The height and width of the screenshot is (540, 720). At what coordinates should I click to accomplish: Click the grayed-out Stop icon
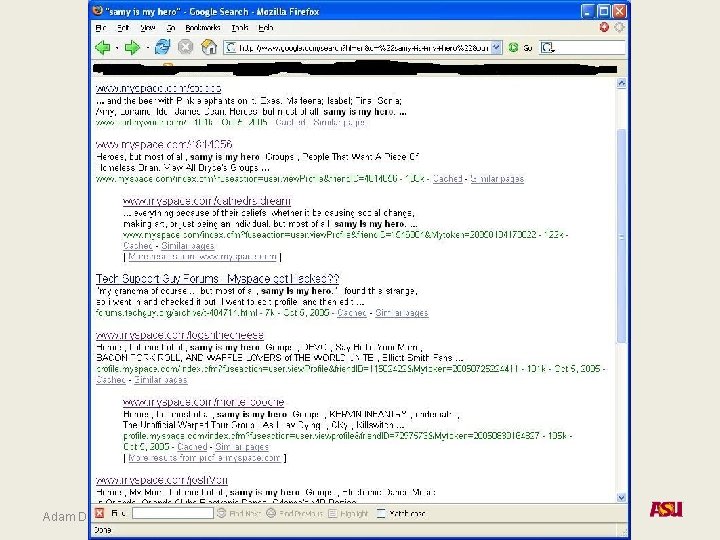tap(186, 47)
